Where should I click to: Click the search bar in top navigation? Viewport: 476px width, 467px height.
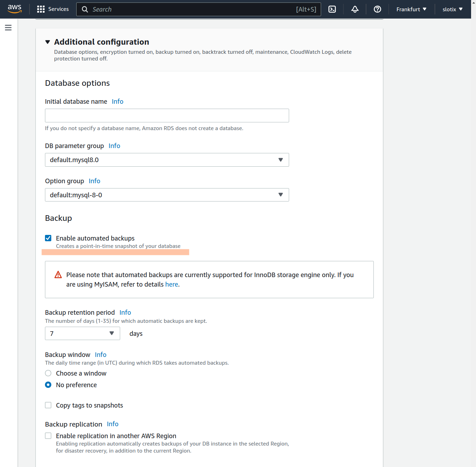[198, 9]
